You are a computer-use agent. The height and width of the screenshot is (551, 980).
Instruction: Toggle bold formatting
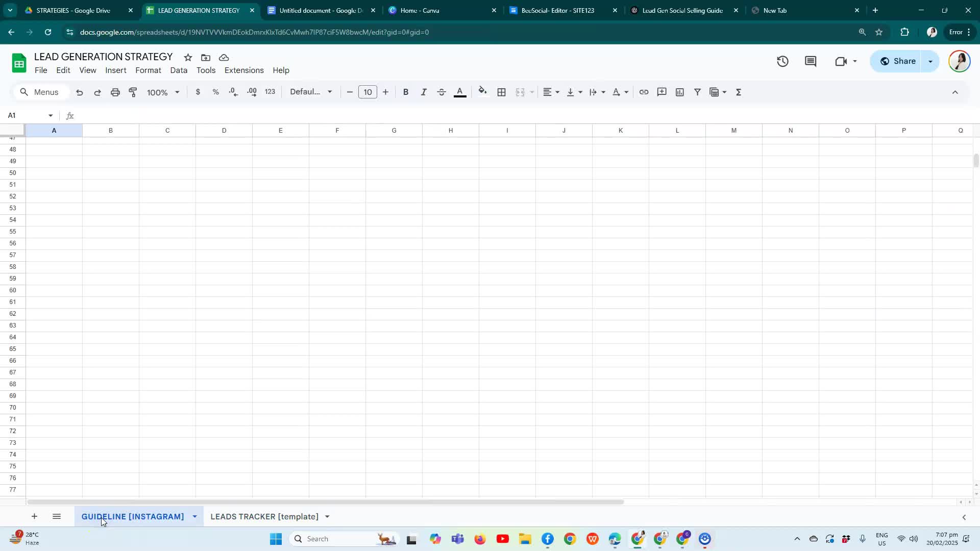(406, 92)
